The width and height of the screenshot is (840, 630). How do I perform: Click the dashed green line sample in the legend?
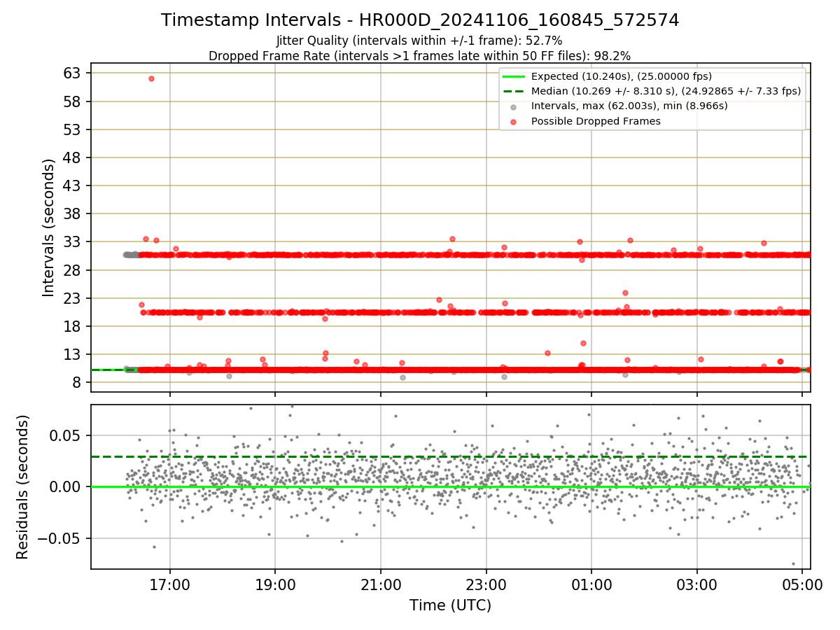coord(513,92)
